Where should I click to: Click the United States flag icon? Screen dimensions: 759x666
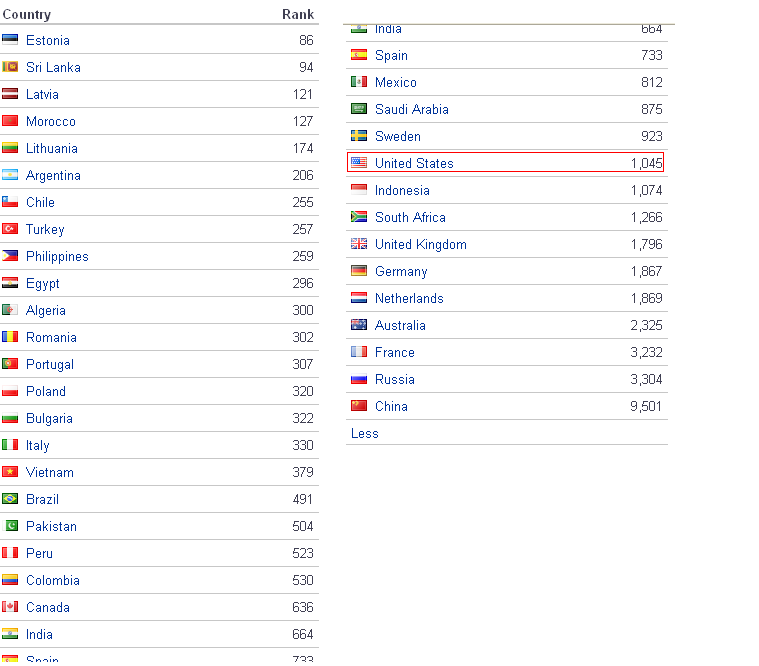pyautogui.click(x=359, y=163)
